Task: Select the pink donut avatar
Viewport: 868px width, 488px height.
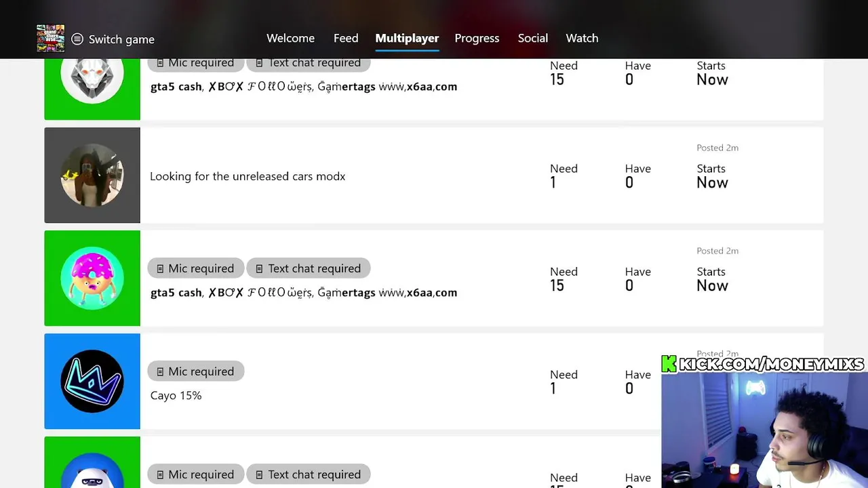Action: [92, 279]
